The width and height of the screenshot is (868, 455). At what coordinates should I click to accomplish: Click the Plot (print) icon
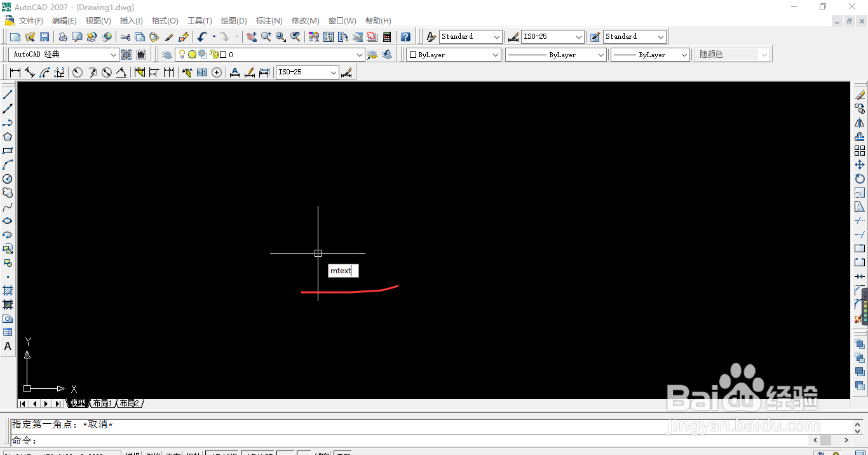63,37
